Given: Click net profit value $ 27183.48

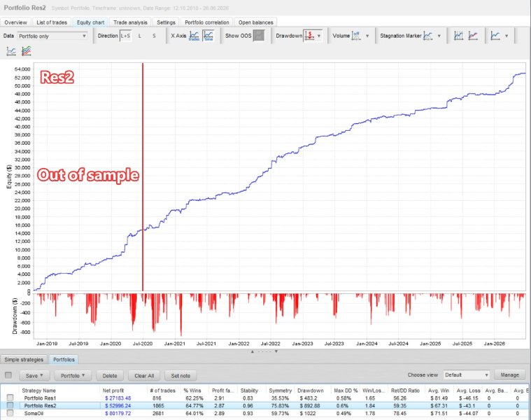Looking at the screenshot, I should coord(118,398).
